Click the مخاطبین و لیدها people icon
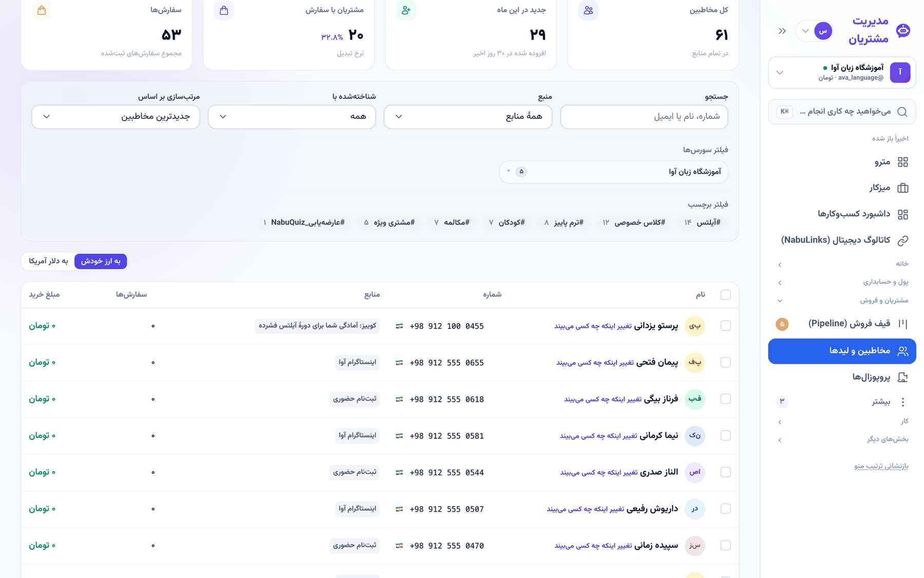924x578 pixels. click(903, 351)
